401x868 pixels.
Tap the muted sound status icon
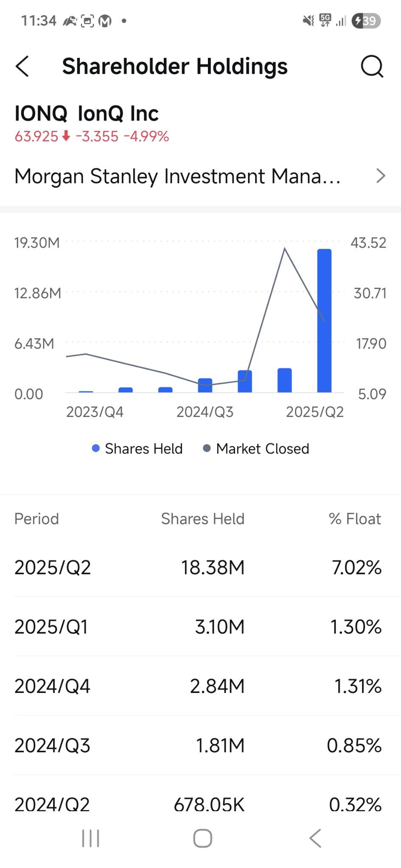(308, 21)
